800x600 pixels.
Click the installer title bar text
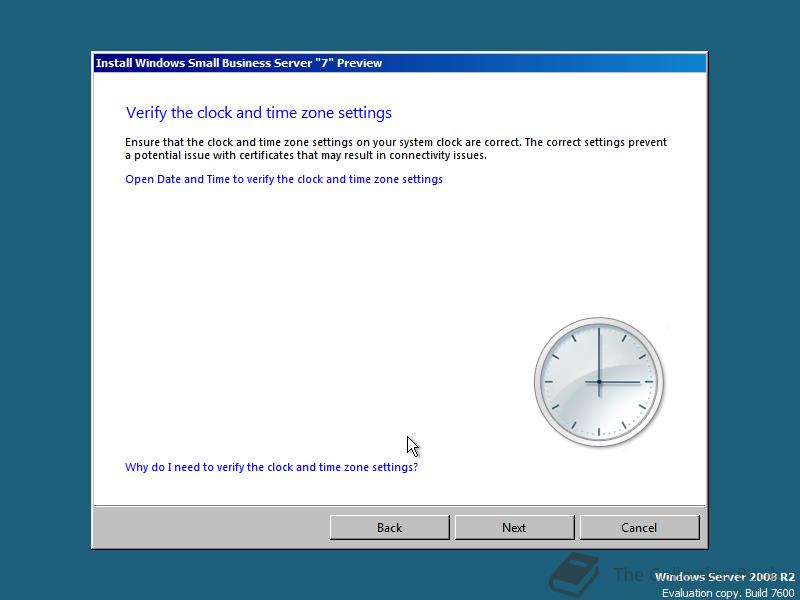(239, 63)
